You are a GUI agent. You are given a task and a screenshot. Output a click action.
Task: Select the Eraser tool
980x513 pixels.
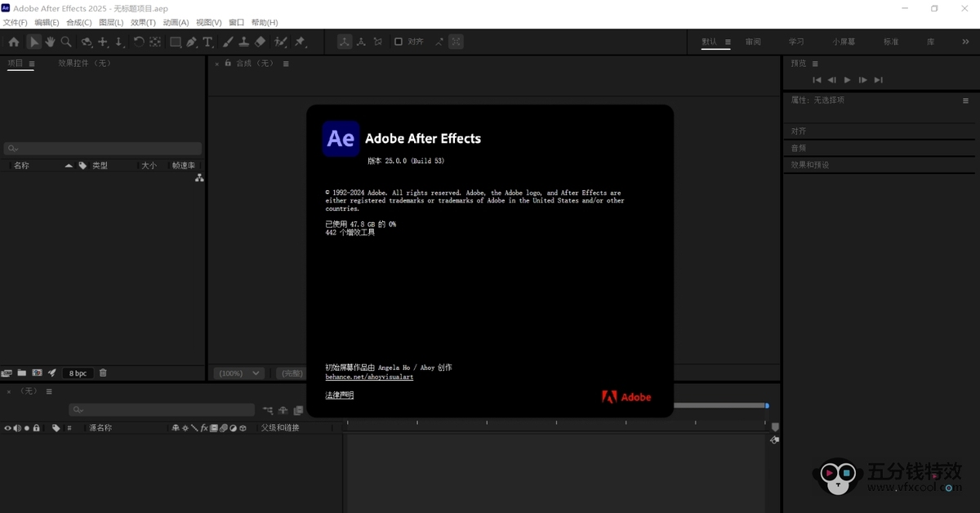[x=260, y=42]
